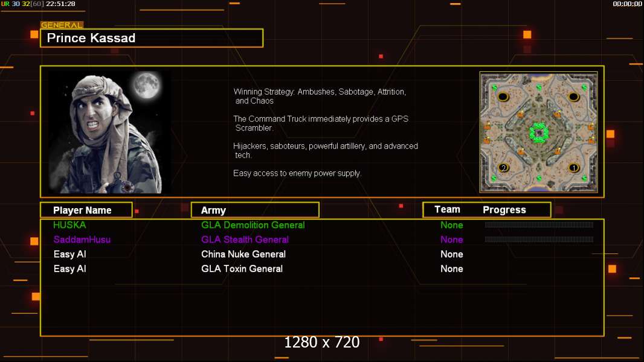This screenshot has height=362, width=644.
Task: Click China Nuke General army entry
Action: click(x=243, y=254)
